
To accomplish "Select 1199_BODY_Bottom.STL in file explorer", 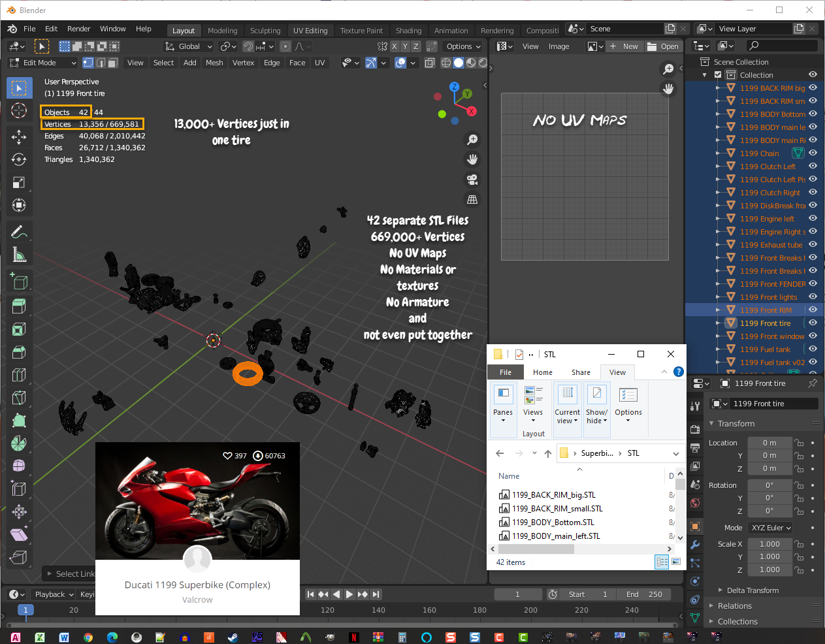I will [553, 523].
